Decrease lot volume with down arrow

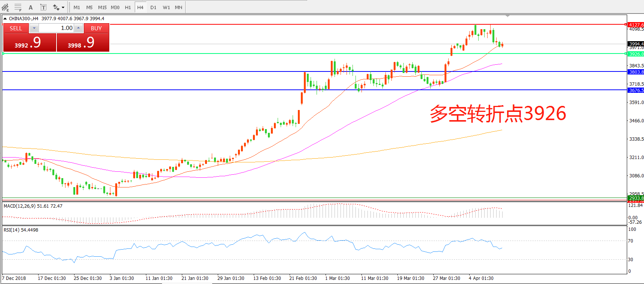(x=34, y=28)
